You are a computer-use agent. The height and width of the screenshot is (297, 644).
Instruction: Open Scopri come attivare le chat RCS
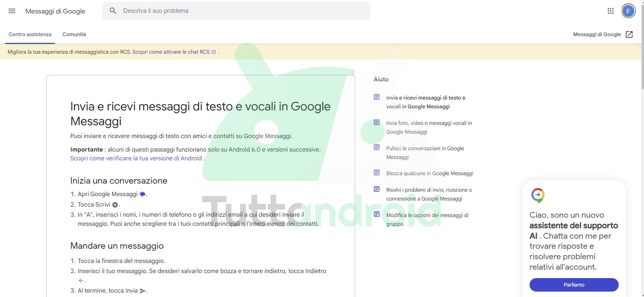click(x=171, y=52)
